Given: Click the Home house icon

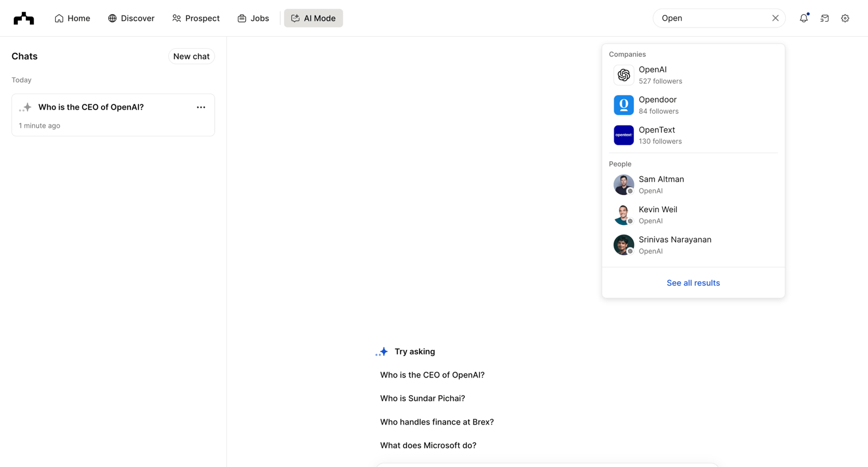Looking at the screenshot, I should [x=59, y=18].
